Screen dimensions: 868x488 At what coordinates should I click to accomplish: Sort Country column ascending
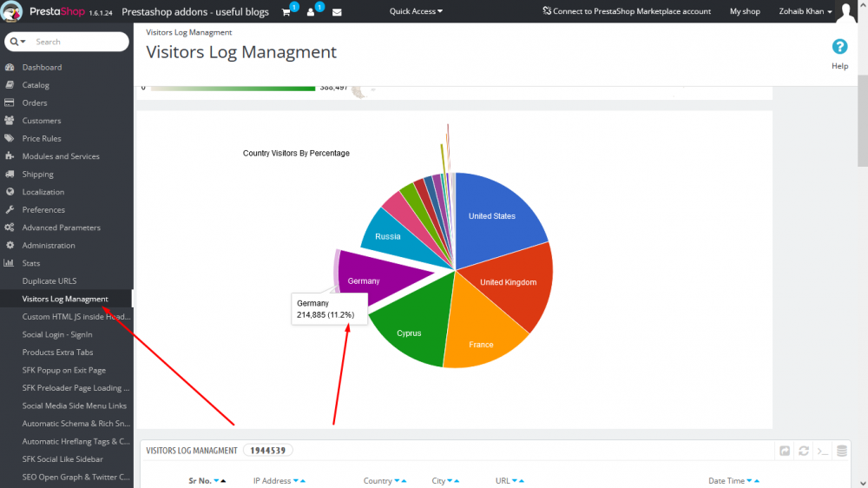(x=404, y=481)
